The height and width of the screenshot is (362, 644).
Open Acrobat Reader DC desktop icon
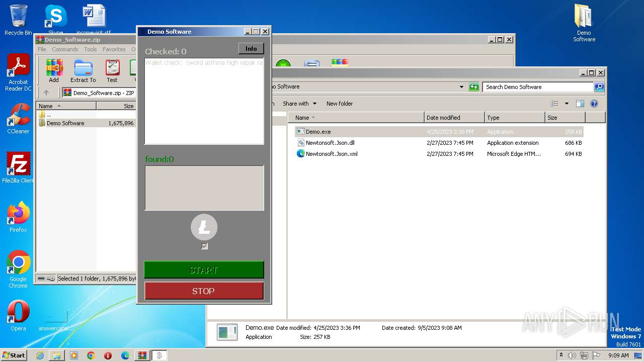coord(18,73)
